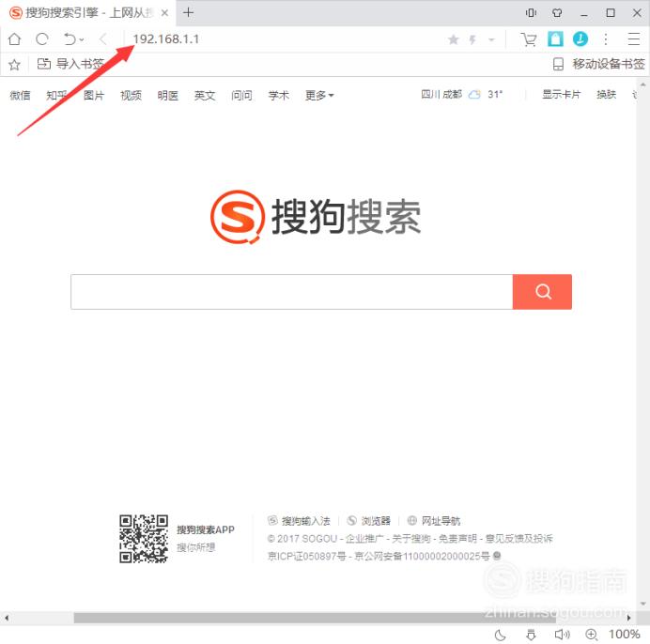Open 学术 search category
Screen dimensions: 650x644
(279, 96)
